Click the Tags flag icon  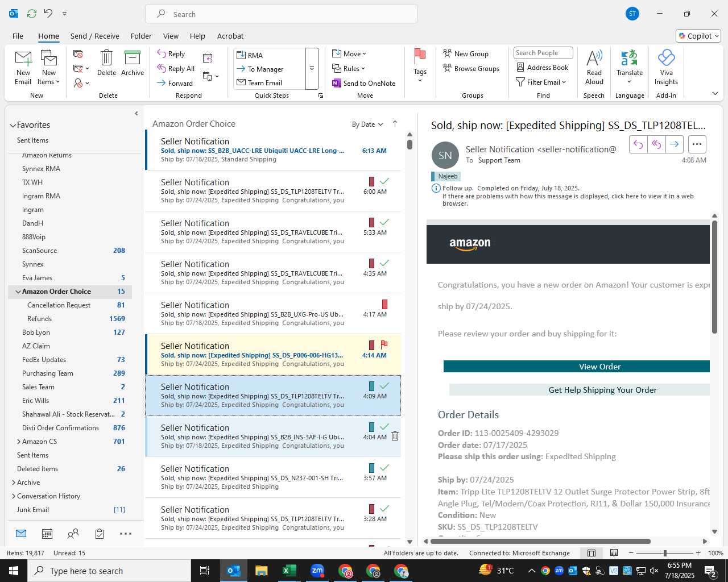point(420,56)
